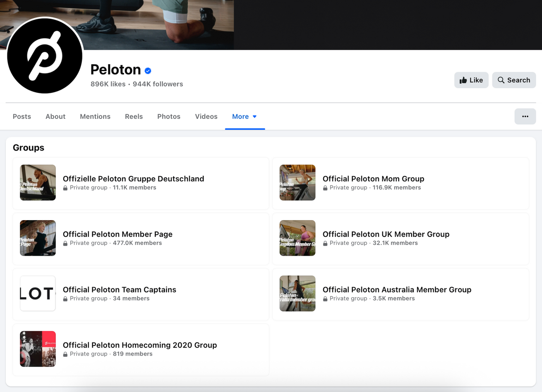
Task: Open Official Peloton Australia Member Group link
Action: pos(397,289)
